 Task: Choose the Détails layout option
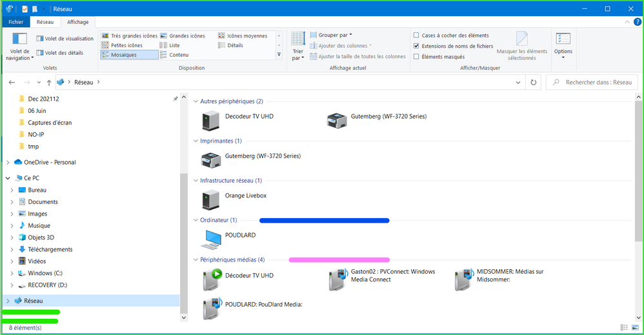point(235,45)
